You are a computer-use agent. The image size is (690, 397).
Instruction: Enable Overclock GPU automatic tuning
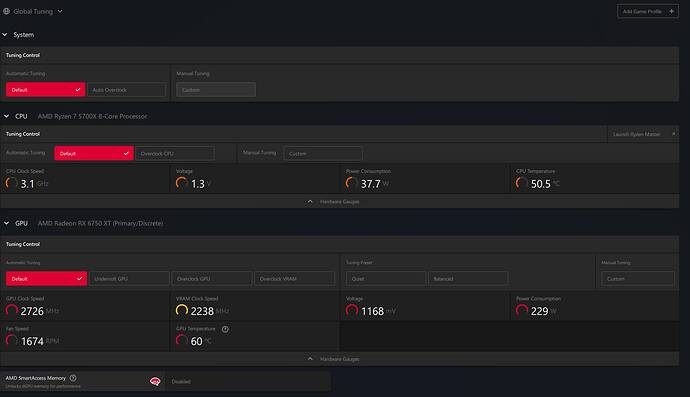(x=212, y=279)
